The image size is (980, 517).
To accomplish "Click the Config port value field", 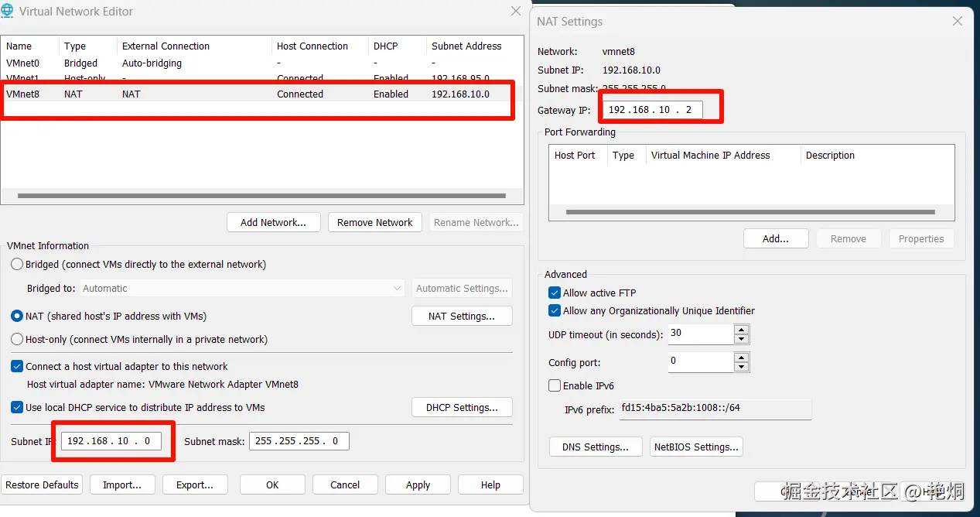I will point(701,361).
